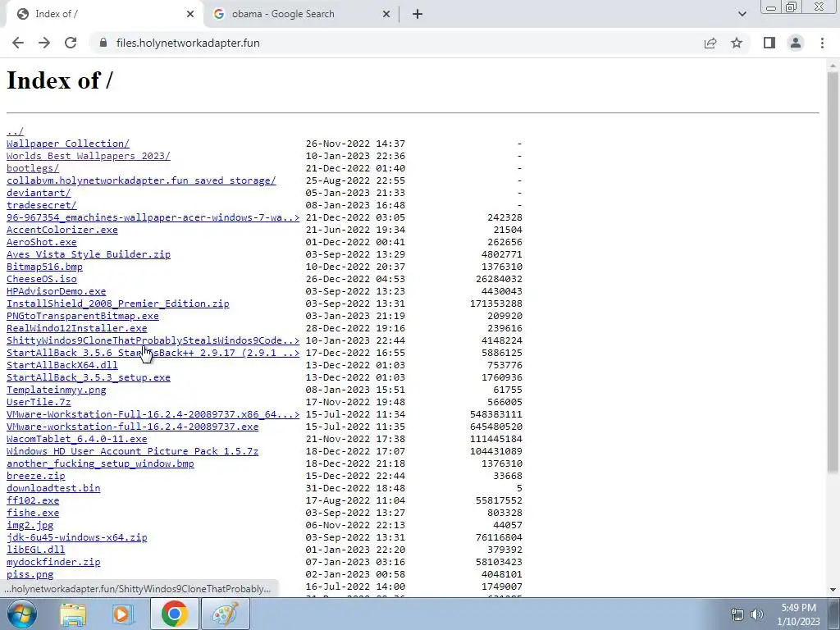
Task: Download CheeseOS.iso
Action: click(x=41, y=279)
